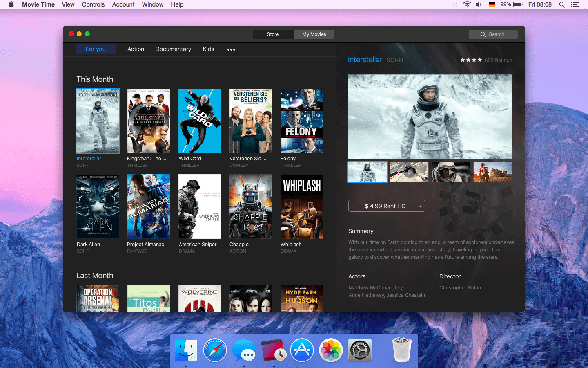The width and height of the screenshot is (588, 368).
Task: Select the Wild Card movie poster
Action: coord(200,121)
